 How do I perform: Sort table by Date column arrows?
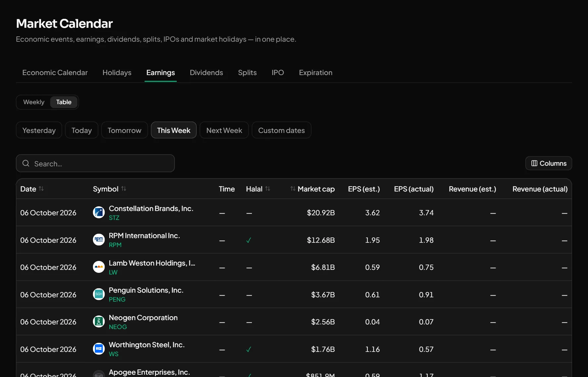tap(41, 188)
